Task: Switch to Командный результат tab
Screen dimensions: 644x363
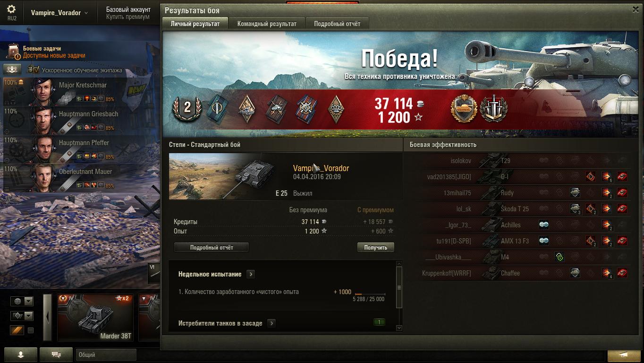Action: (x=267, y=24)
